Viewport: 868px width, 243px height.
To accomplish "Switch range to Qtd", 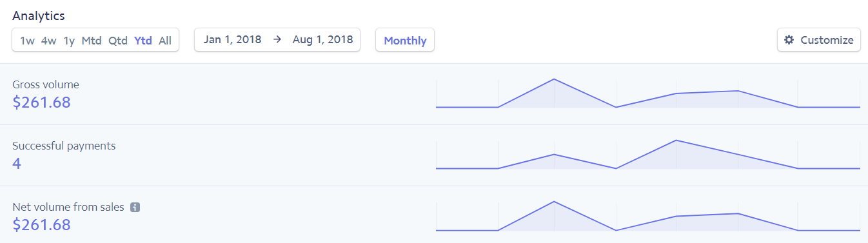I will pyautogui.click(x=118, y=41).
